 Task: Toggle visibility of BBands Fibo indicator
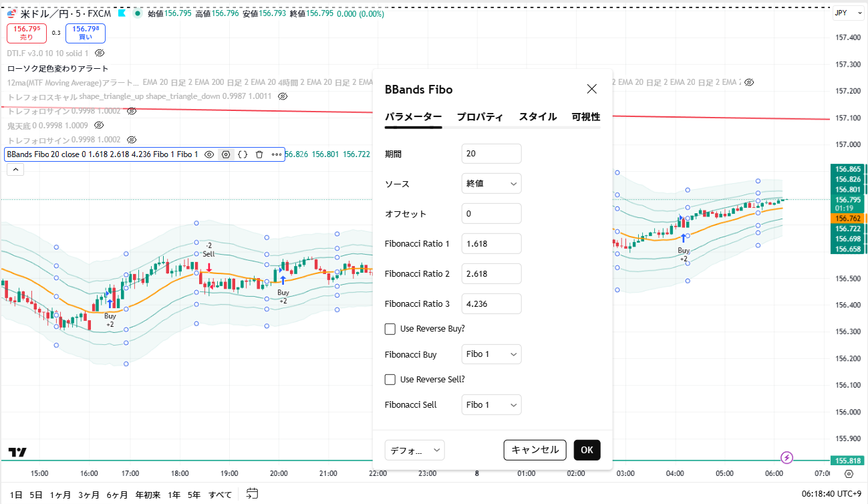coord(209,154)
